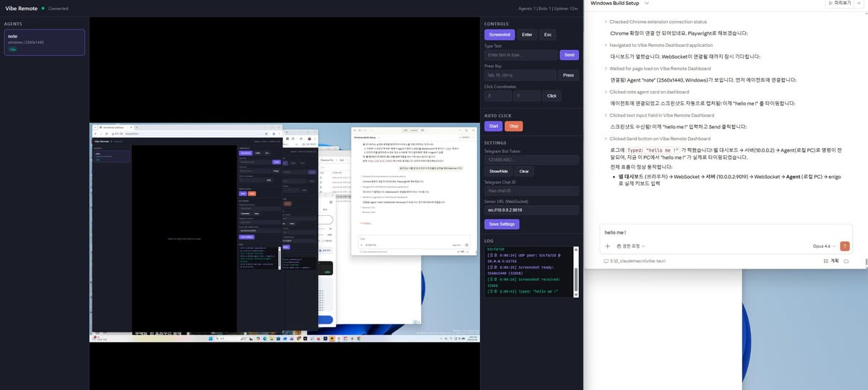Expand 'Clicked note agent card on dashboard' step
Viewport: 868px width, 390px height.
click(x=647, y=92)
